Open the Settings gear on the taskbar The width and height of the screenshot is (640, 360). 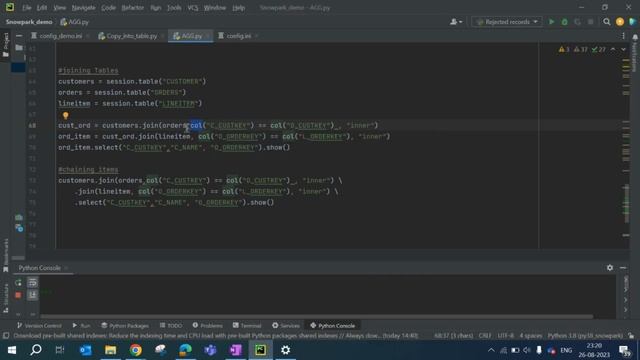285,350
